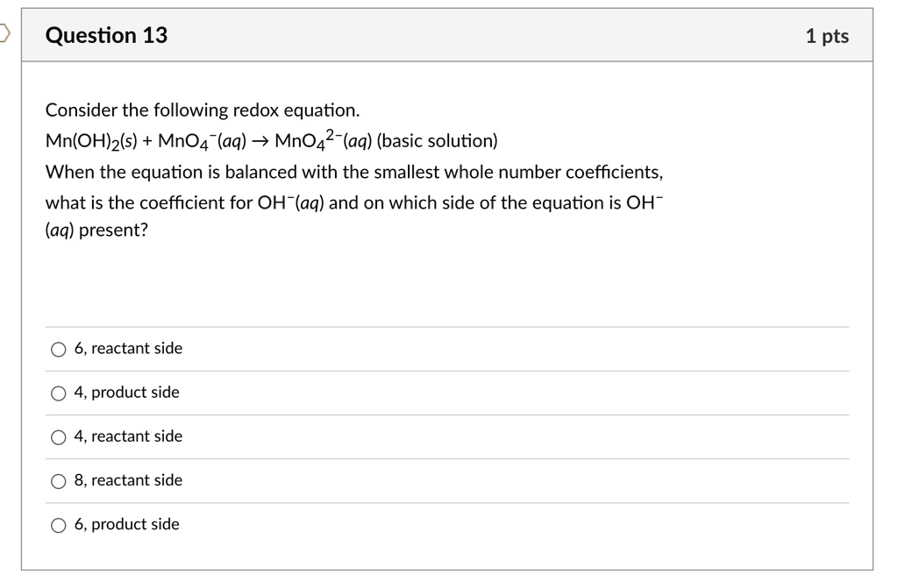The width and height of the screenshot is (898, 588).
Task: Click the redox equation text
Action: click(270, 139)
